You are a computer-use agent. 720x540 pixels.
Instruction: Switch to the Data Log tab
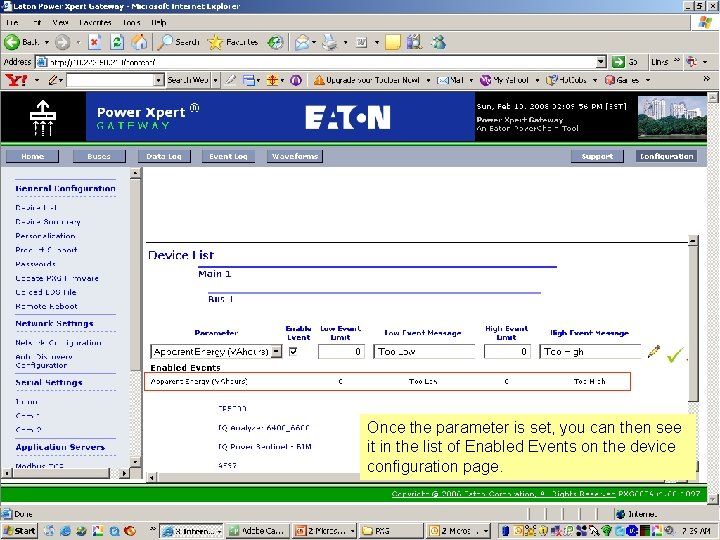pos(164,156)
